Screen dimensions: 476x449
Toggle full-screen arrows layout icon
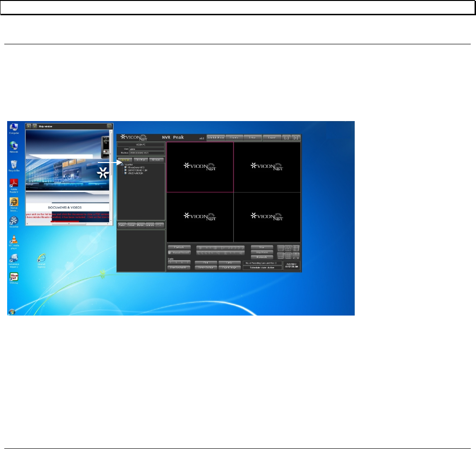[296, 256]
